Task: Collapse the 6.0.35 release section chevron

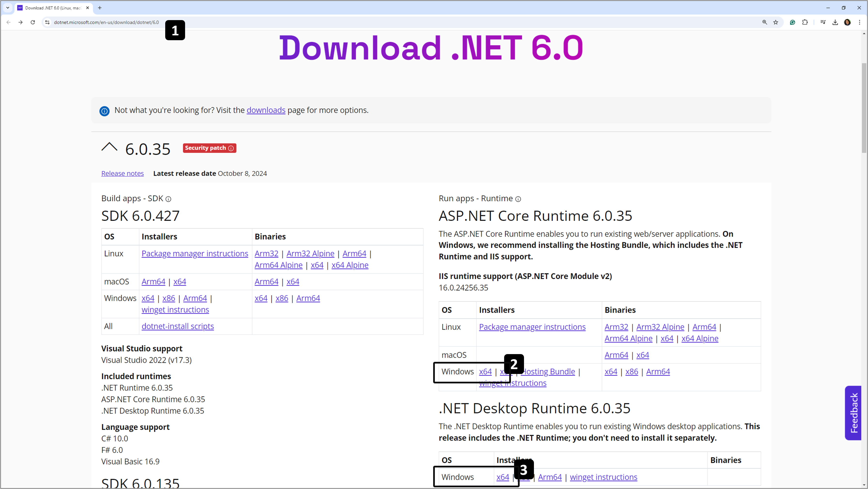Action: tap(109, 147)
